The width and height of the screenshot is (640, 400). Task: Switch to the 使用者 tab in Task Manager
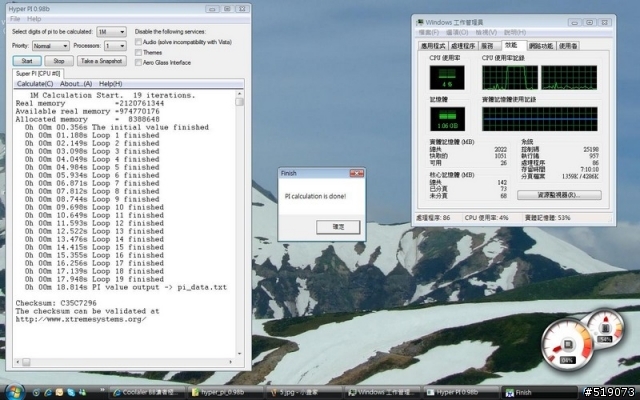click(x=568, y=46)
